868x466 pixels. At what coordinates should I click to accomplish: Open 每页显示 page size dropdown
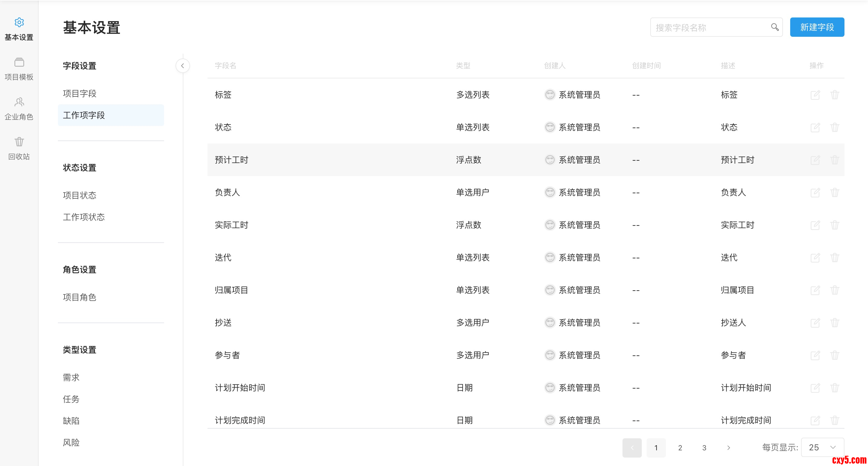822,447
